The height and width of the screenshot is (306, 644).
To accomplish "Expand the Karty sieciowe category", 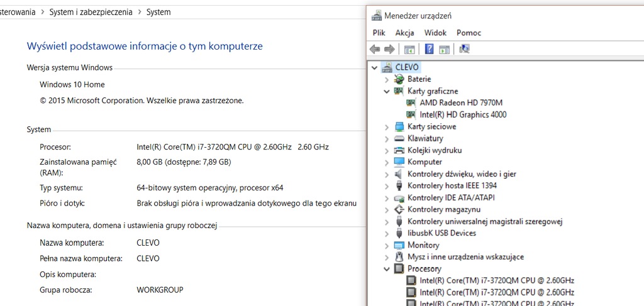I will [387, 127].
